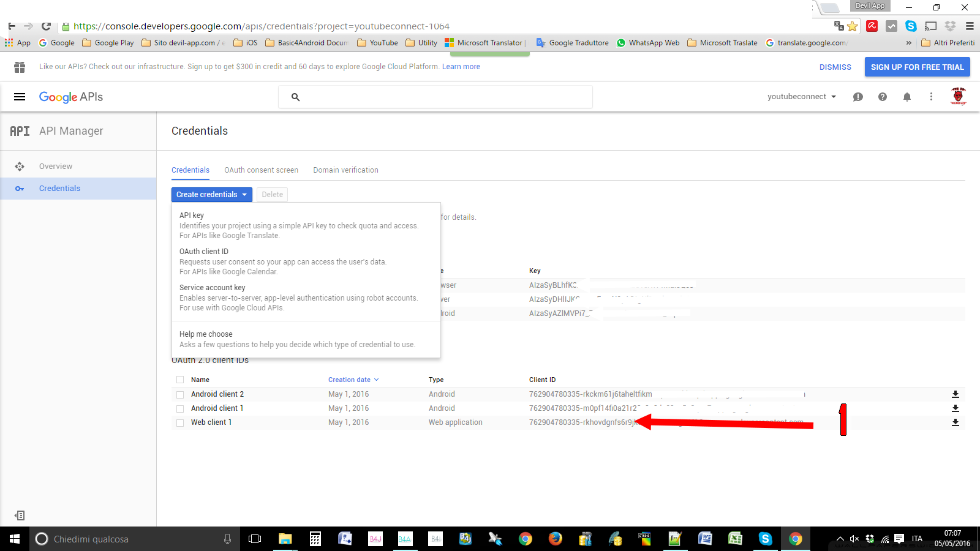This screenshot has width=980, height=551.
Task: Show hidden system tray icons
Action: tap(840, 539)
